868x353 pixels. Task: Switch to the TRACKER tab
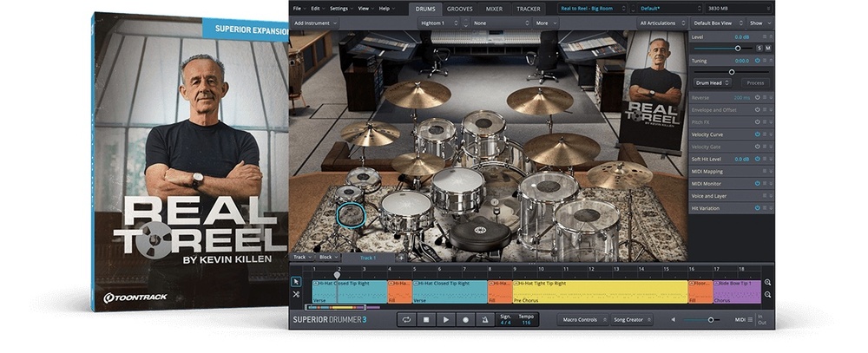(529, 9)
